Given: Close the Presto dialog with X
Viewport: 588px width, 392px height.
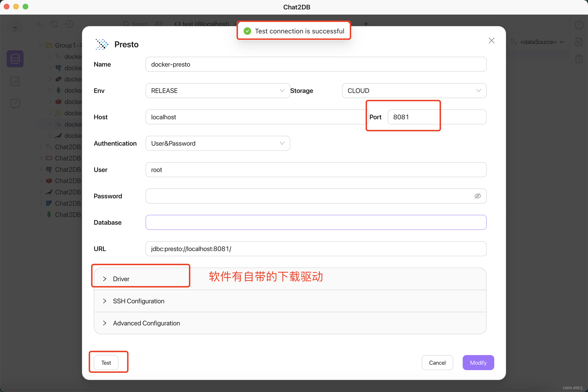Looking at the screenshot, I should click(491, 40).
